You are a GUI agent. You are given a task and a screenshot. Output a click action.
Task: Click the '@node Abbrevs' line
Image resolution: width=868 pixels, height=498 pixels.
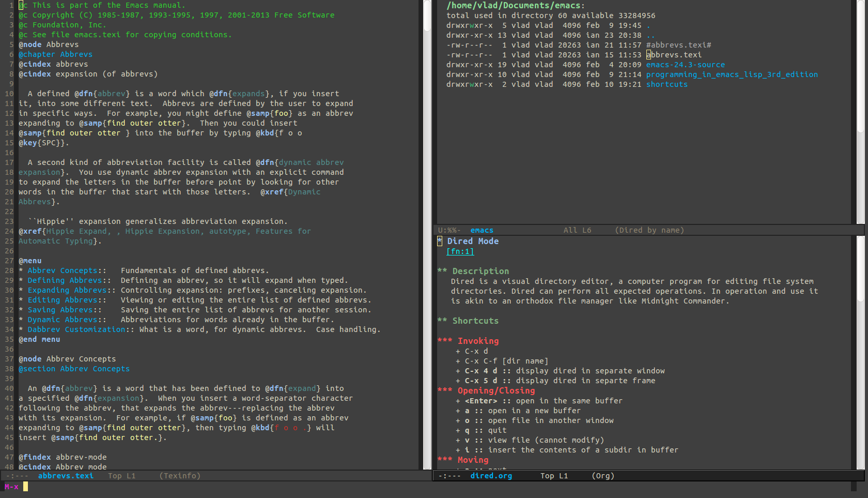pos(49,44)
